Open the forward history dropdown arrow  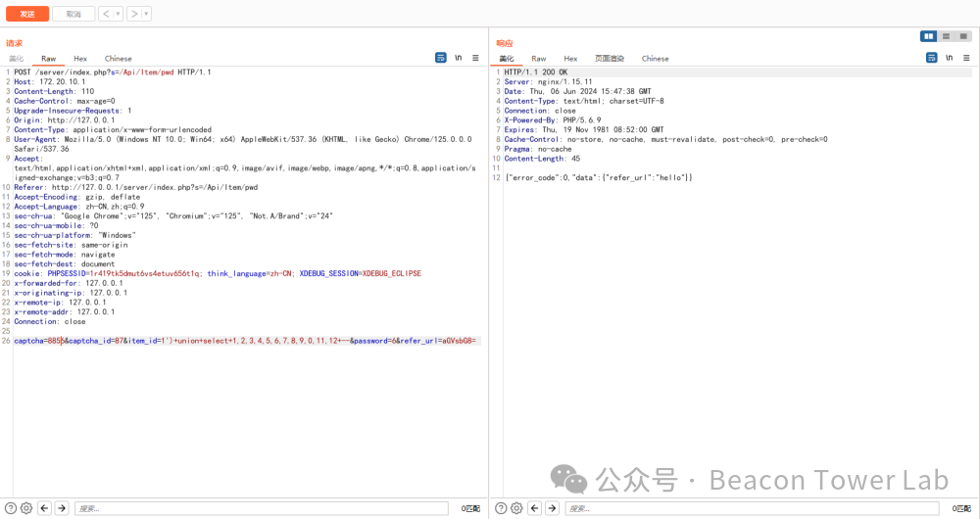(x=146, y=14)
